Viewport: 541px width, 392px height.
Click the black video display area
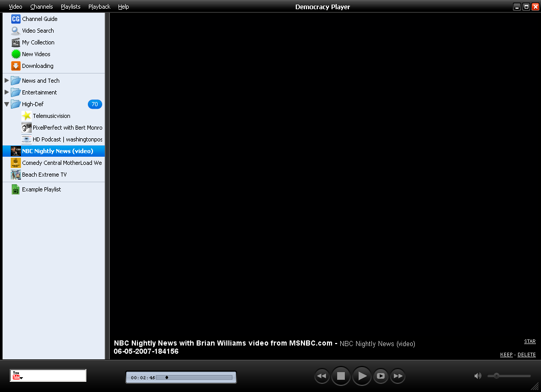[x=325, y=174]
